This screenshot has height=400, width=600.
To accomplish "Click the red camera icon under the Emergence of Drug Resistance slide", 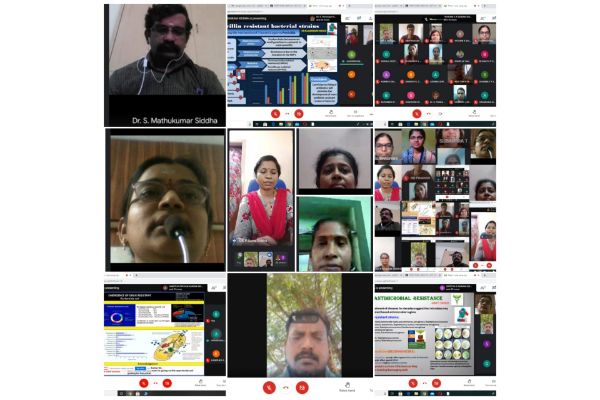I will pyautogui.click(x=168, y=383).
